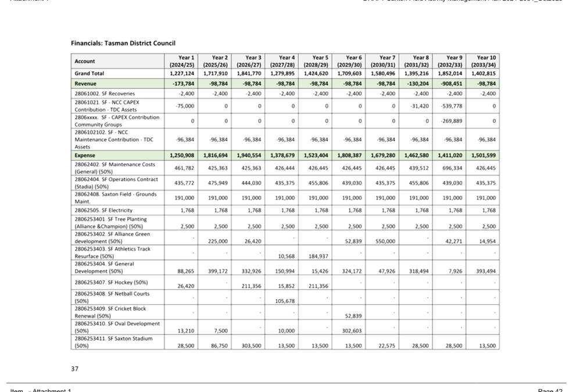
Task: Select '28062505. SF Electricity' row label
Action: [103, 210]
